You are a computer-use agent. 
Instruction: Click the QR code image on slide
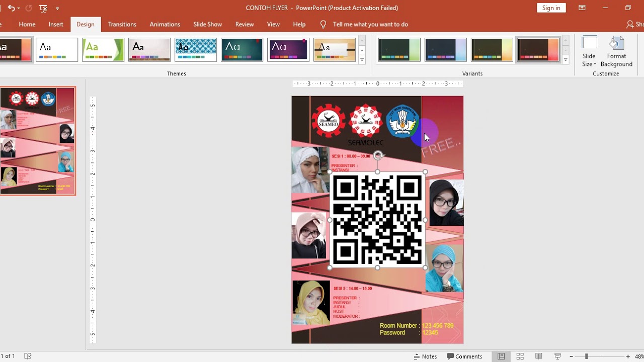[x=377, y=220]
